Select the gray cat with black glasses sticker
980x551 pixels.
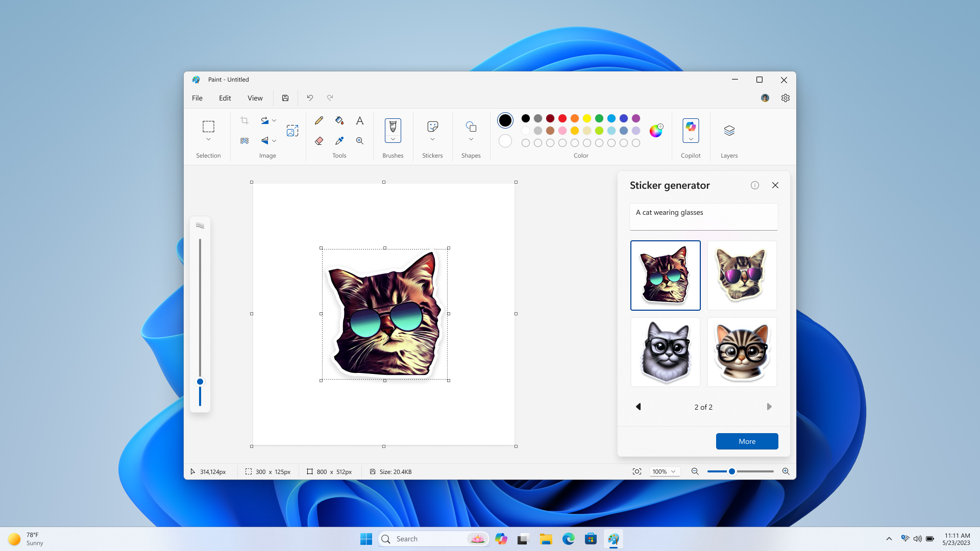point(665,352)
